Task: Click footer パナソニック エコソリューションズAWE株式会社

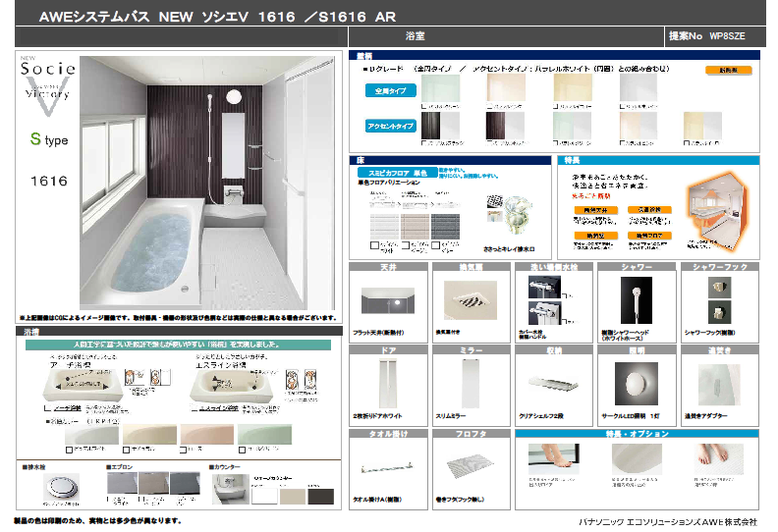Action: (668, 522)
